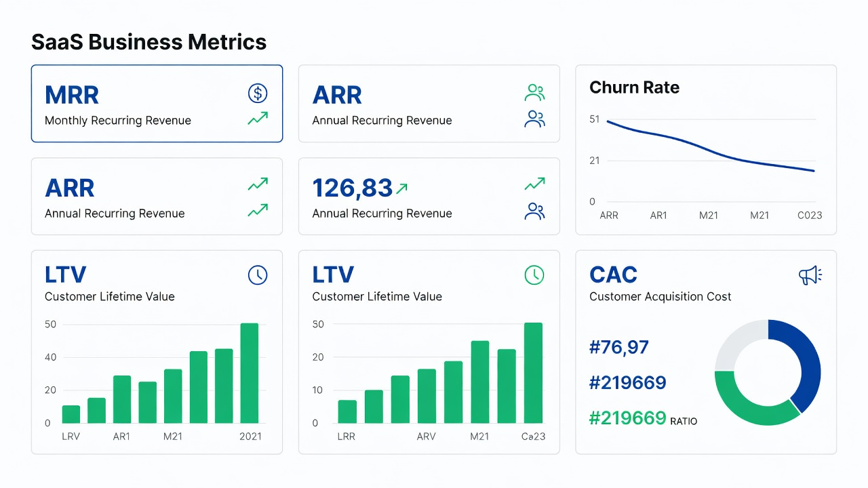This screenshot has width=868, height=488.
Task: Click the ARV axis label under LTV chart
Action: [x=427, y=436]
